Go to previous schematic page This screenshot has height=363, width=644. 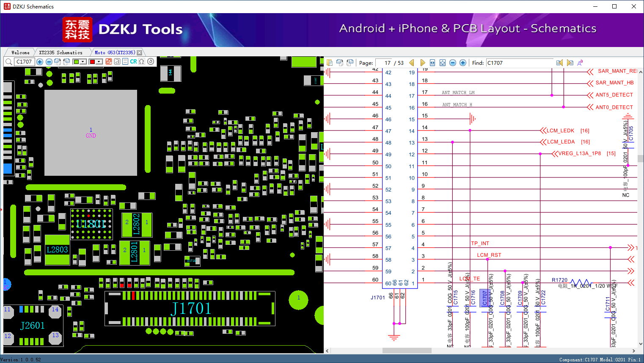412,63
